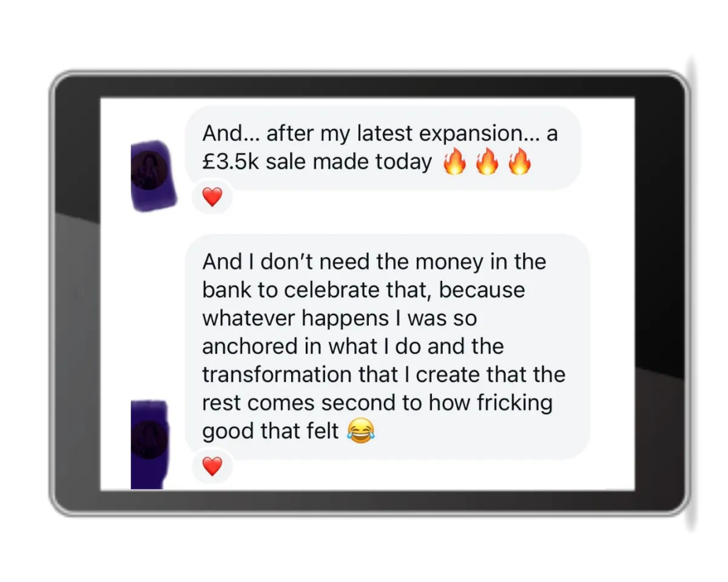Screen dimensions: 728x582
Task: Click the heart reaction under the £3.5k message
Action: (x=212, y=197)
